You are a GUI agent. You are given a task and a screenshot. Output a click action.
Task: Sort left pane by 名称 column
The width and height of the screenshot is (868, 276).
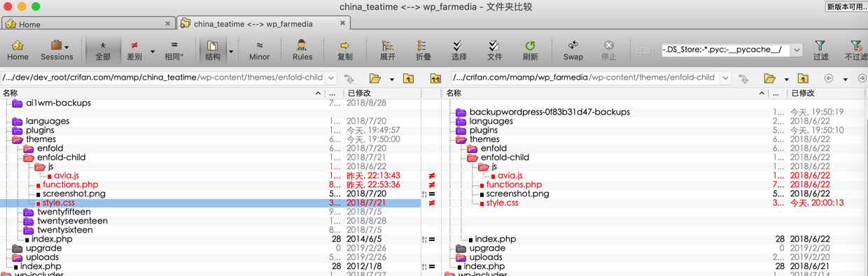pyautogui.click(x=163, y=93)
